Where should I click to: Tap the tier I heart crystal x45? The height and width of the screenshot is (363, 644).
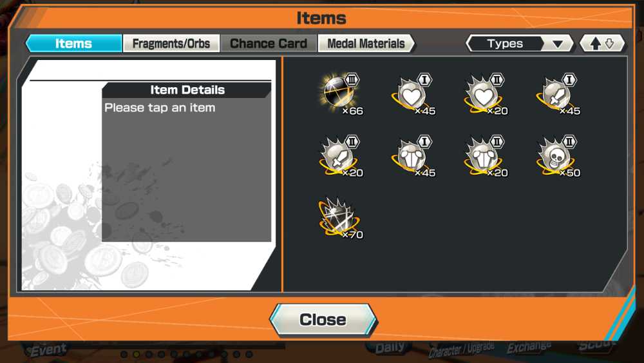[413, 93]
